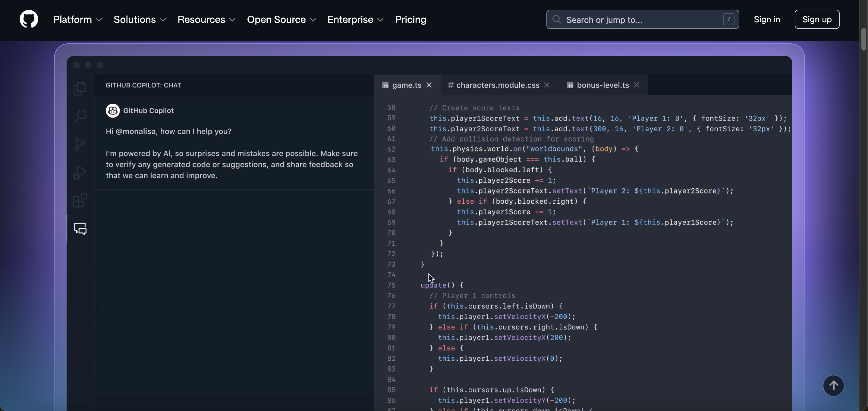Click the hash icon on characters.module.css tab
Image resolution: width=868 pixels, height=411 pixels.
click(451, 85)
